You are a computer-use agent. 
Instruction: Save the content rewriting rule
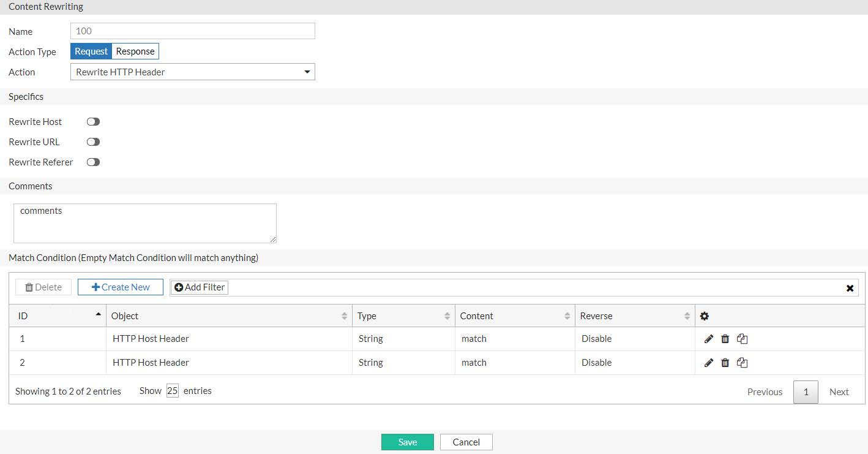click(407, 441)
